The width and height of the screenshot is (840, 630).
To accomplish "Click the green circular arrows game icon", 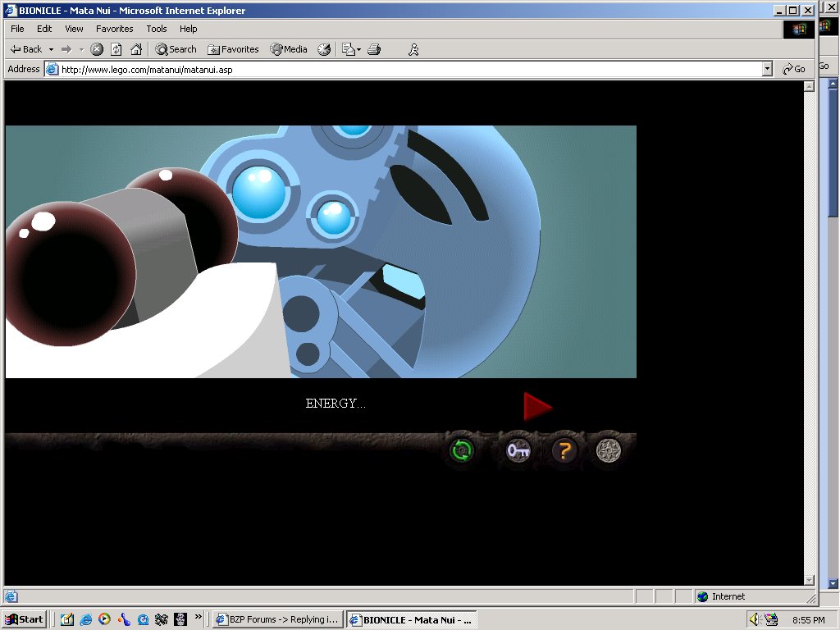I will [x=462, y=450].
